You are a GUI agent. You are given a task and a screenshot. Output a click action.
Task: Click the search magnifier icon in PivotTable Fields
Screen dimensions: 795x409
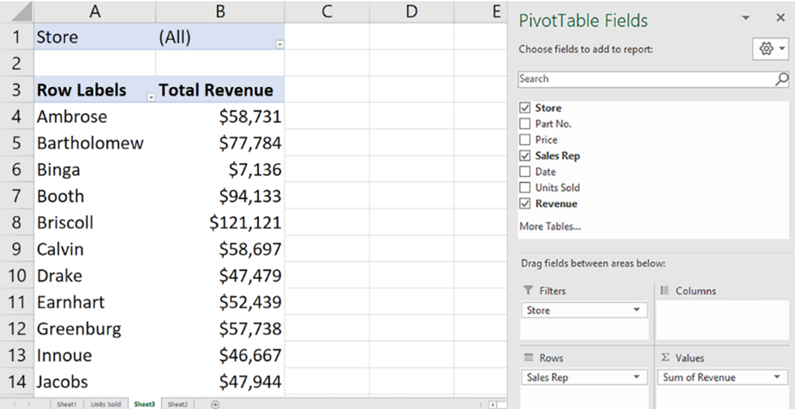[x=782, y=79]
